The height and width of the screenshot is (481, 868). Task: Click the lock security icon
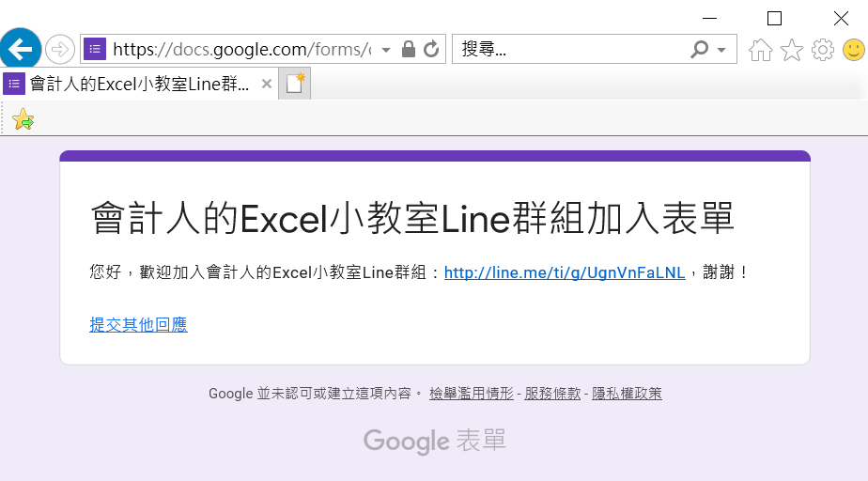pos(409,49)
